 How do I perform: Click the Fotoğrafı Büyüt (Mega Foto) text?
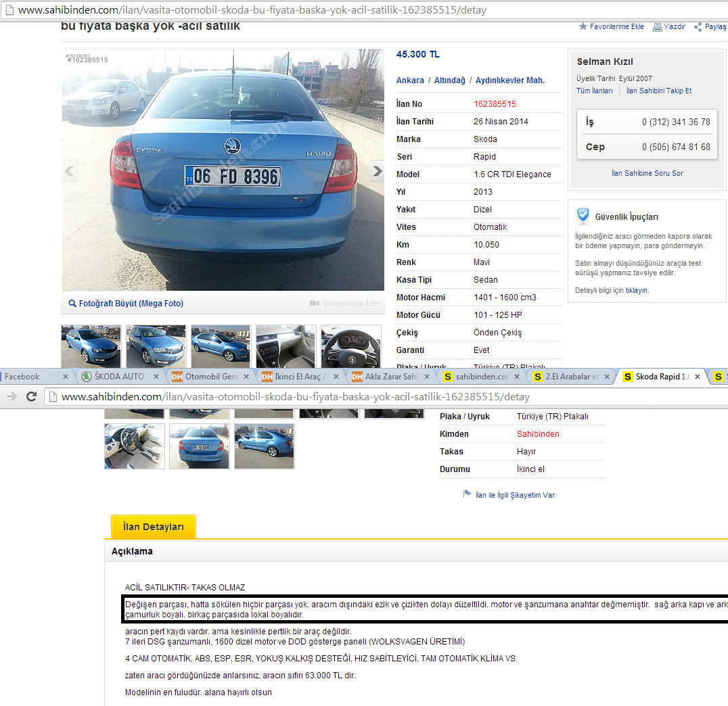point(131,304)
